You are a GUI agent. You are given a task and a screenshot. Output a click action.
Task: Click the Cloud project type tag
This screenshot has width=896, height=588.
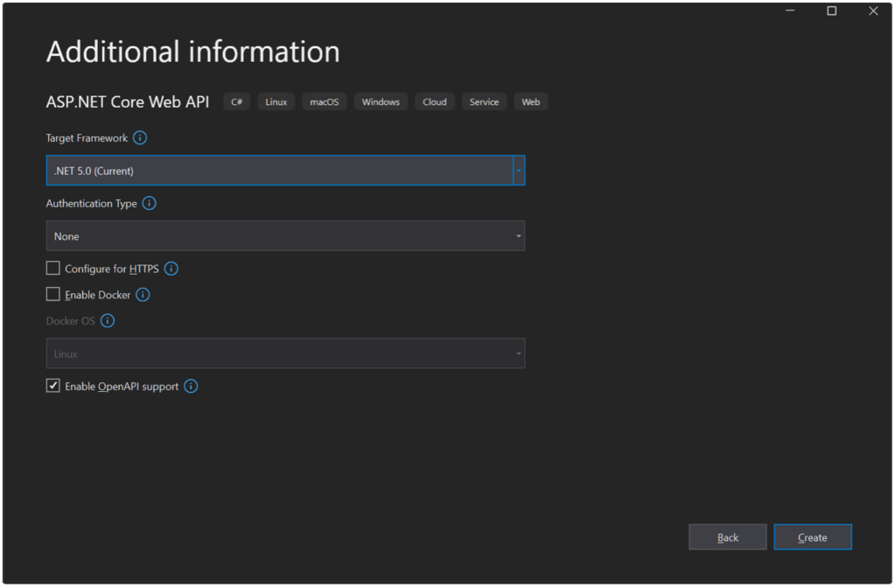pyautogui.click(x=434, y=102)
